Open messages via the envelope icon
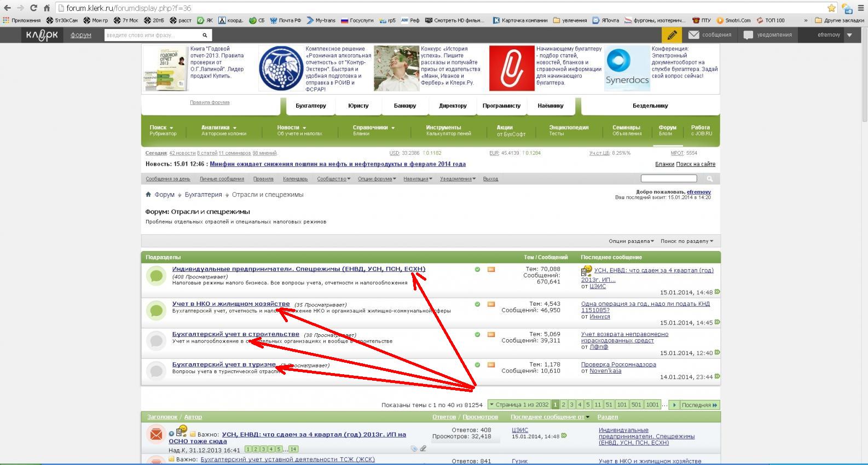The image size is (868, 465). coord(693,35)
